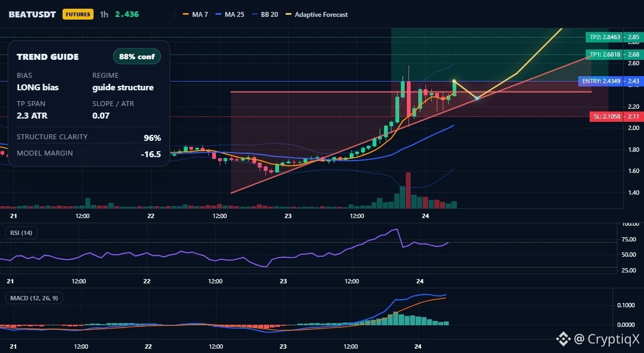644x353 pixels.
Task: Click the -16.5 model margin value
Action: tap(151, 154)
